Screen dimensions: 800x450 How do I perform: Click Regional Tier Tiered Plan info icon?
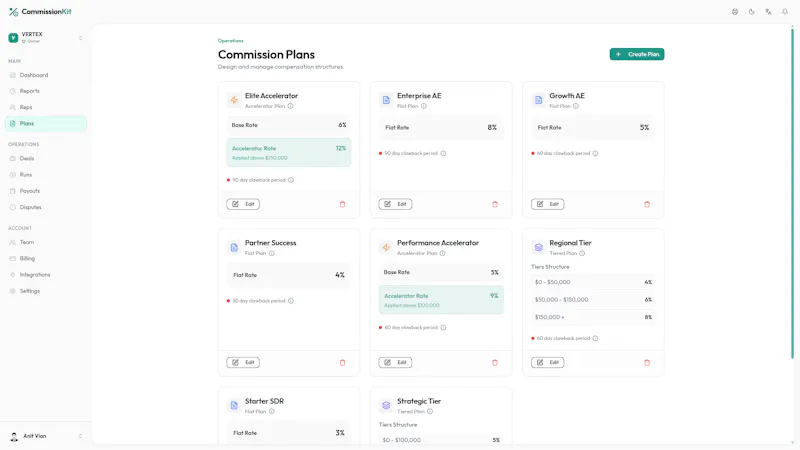[x=582, y=253]
